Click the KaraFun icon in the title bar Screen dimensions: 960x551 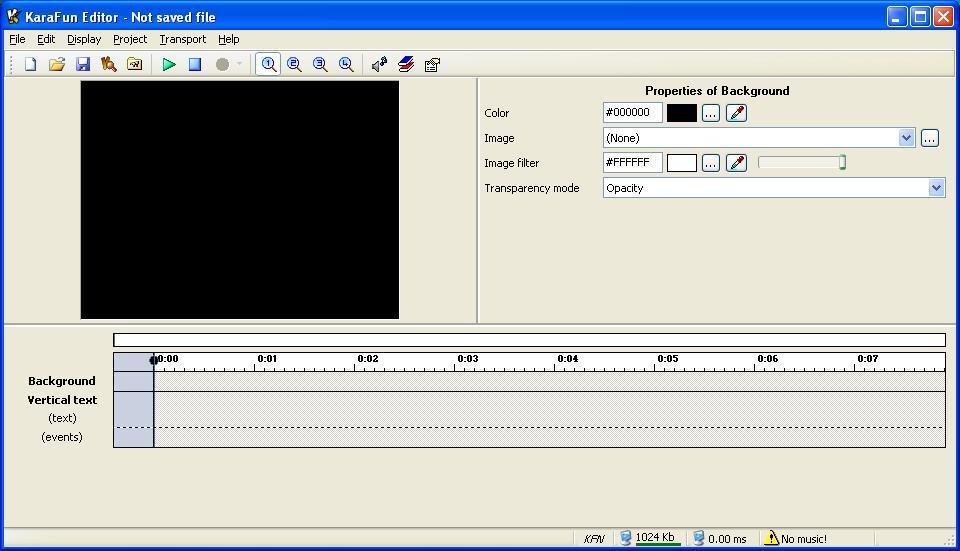13,17
